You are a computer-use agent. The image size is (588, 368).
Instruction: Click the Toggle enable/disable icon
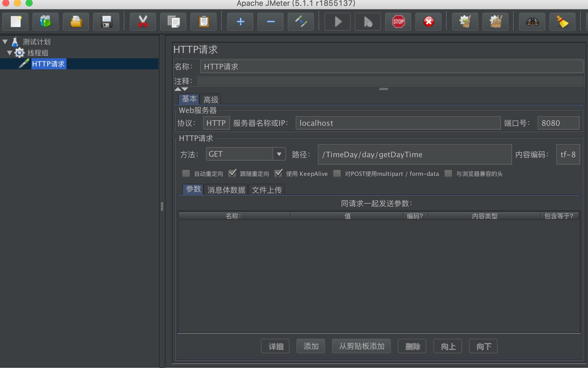pos(301,22)
